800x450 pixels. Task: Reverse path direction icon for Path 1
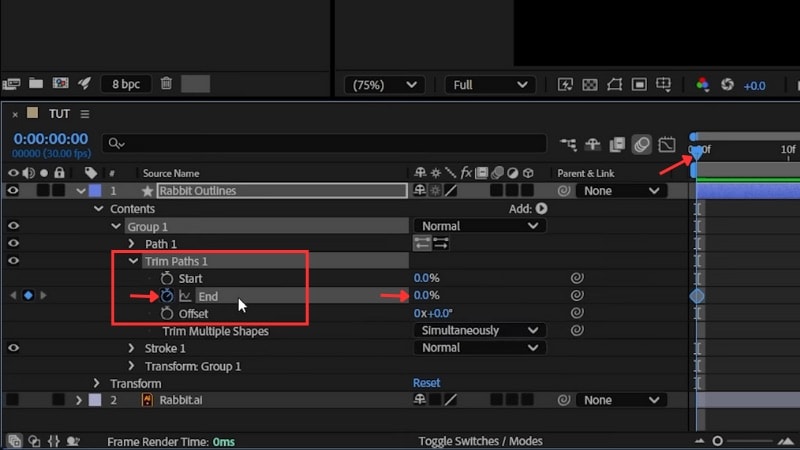[440, 243]
